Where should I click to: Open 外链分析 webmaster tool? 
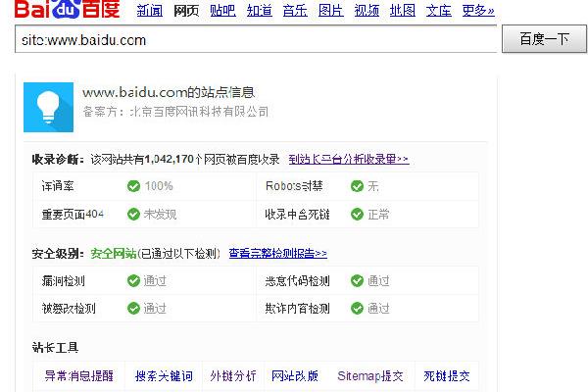click(x=233, y=375)
